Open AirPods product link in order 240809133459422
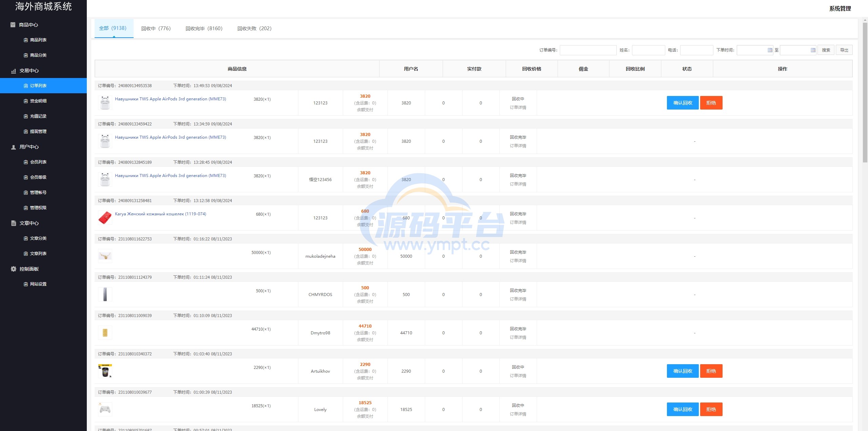 point(171,137)
